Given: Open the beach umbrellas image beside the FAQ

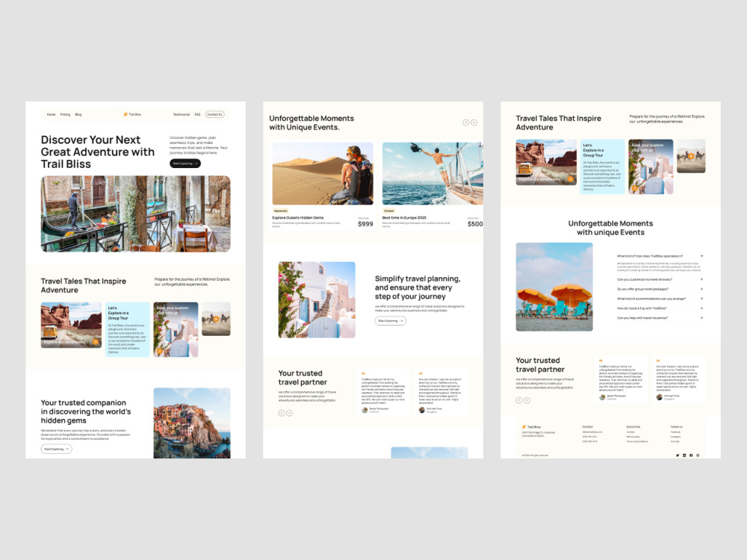Looking at the screenshot, I should click(x=554, y=287).
